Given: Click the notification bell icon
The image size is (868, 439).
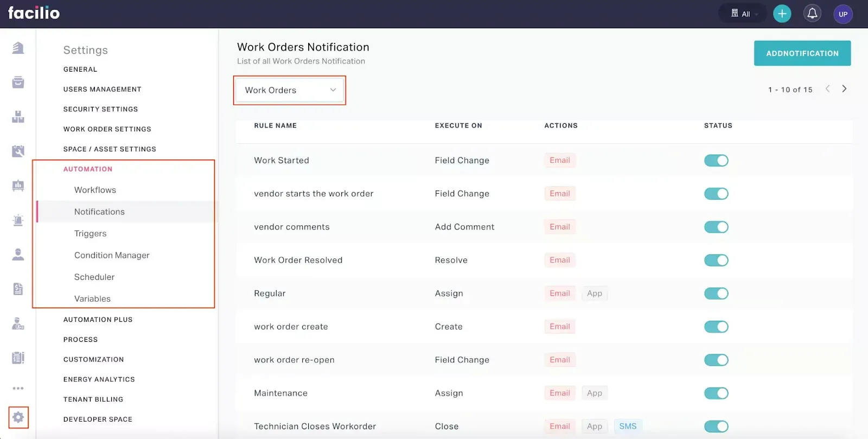Looking at the screenshot, I should pyautogui.click(x=812, y=14).
